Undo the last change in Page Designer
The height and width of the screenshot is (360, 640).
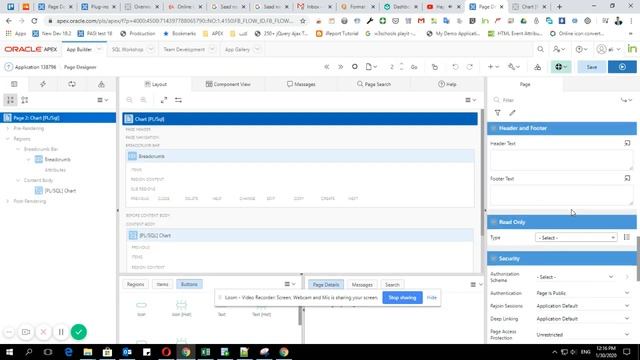(455, 67)
